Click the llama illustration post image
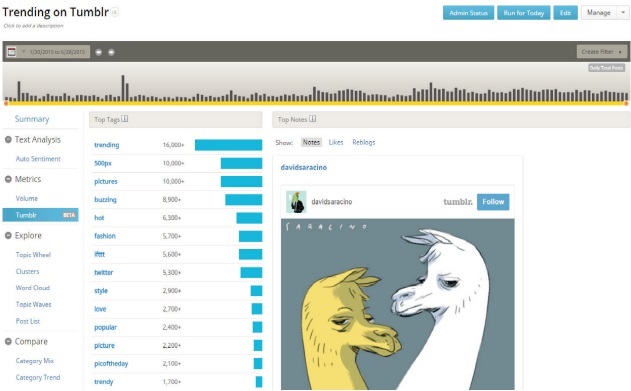The image size is (631, 391). point(398,304)
